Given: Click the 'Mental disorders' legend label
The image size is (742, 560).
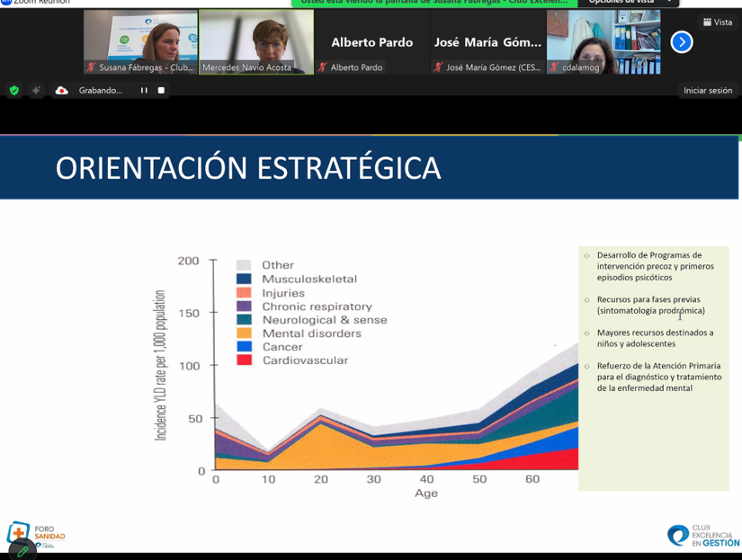Looking at the screenshot, I should 312,333.
